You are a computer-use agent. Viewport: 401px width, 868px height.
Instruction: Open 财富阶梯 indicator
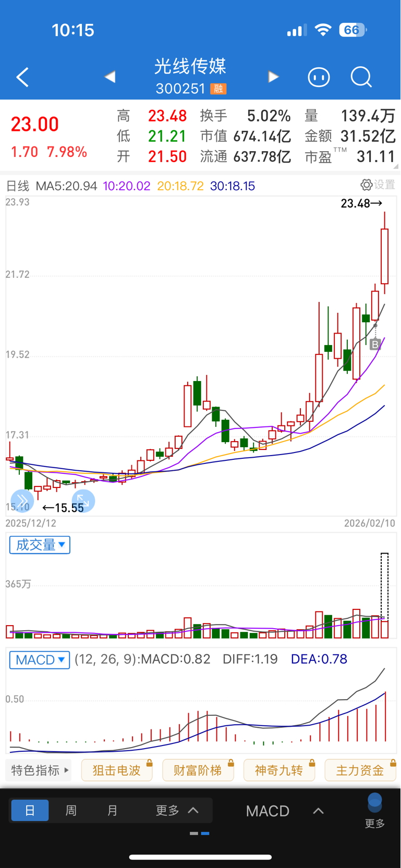pos(198,770)
